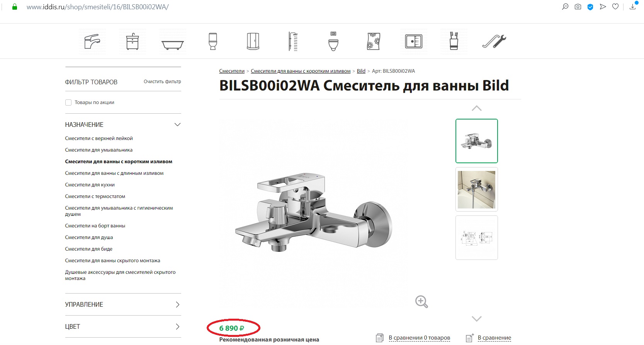Image resolution: width=644 pixels, height=345 pixels.
Task: Open the floor toilet category icon
Action: (213, 41)
